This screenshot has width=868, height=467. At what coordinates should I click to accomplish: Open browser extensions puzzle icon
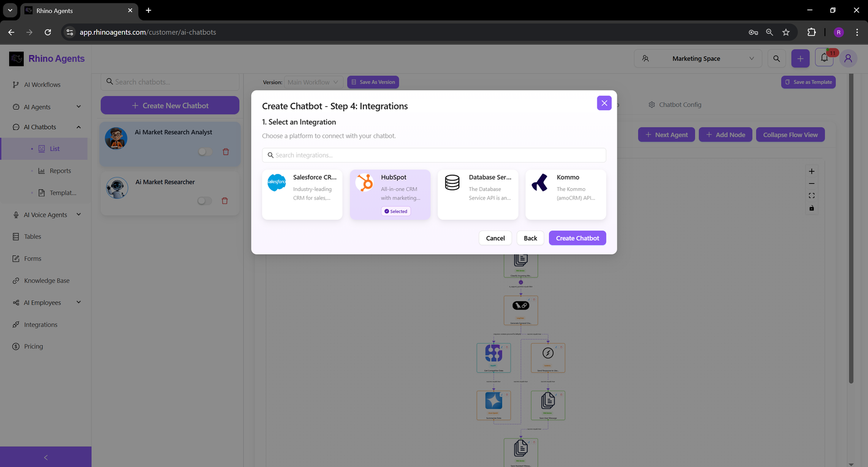[x=812, y=32]
